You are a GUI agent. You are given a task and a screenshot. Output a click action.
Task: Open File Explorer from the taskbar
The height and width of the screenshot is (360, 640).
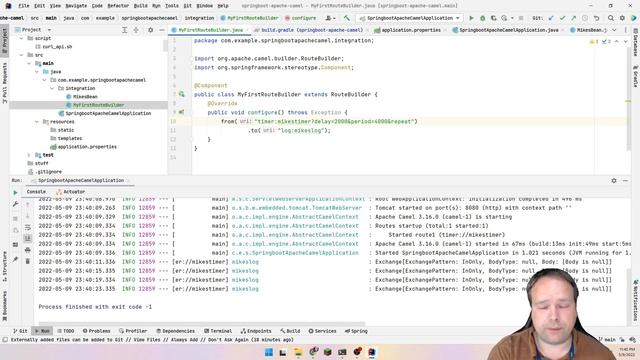[298, 352]
